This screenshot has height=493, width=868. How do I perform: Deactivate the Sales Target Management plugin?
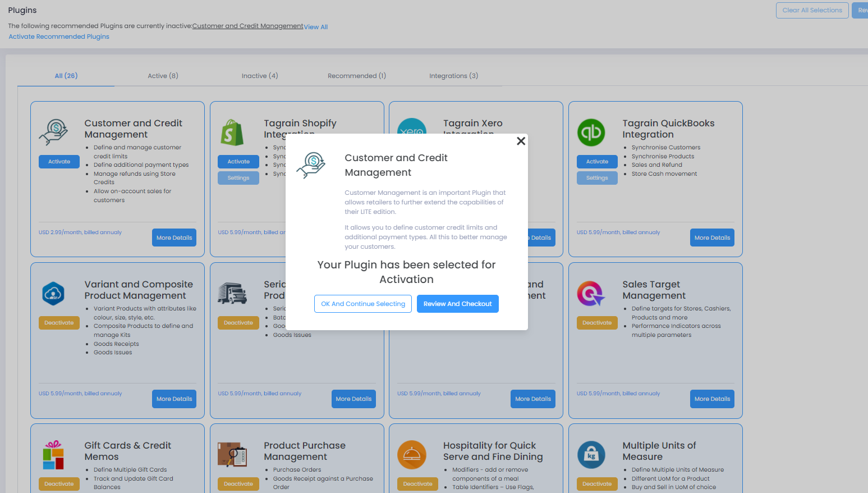(597, 323)
